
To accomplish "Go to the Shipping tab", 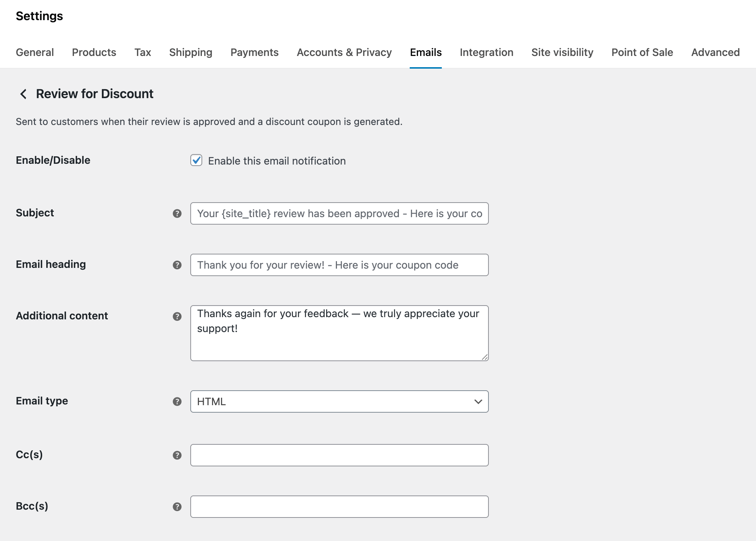I will 190,52.
